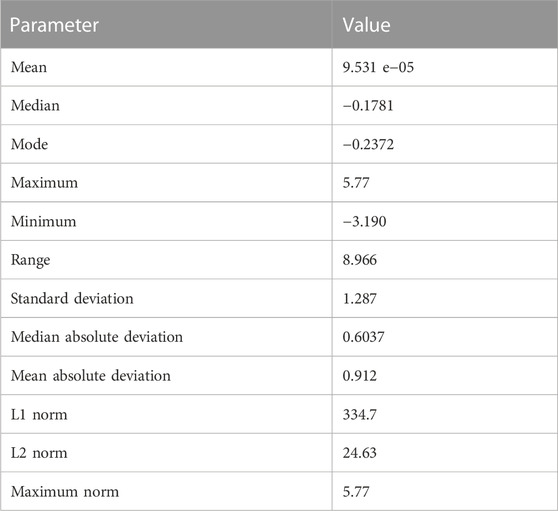Select the Maximum norm row label
Screen dimensions: 558x511
pos(65,492)
